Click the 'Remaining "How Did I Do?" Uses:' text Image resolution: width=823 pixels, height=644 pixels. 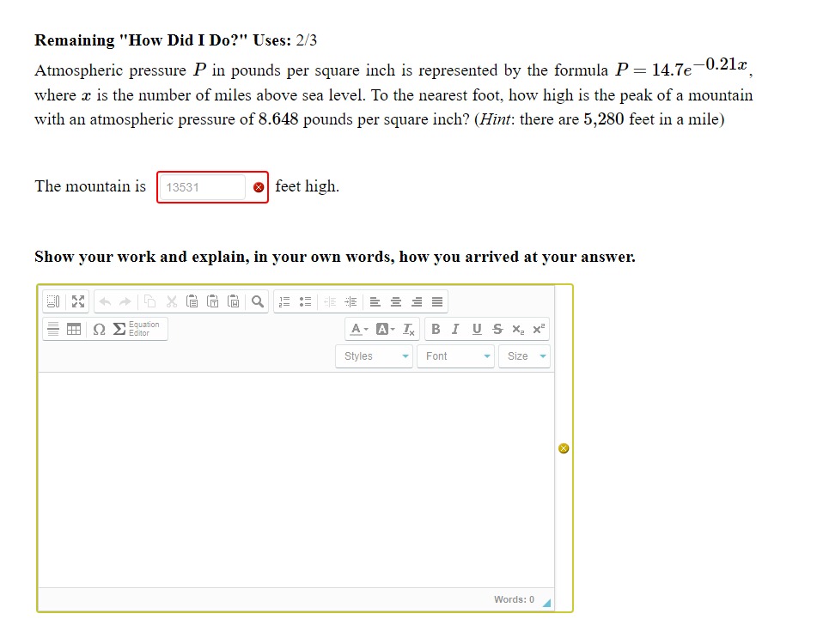tap(162, 40)
